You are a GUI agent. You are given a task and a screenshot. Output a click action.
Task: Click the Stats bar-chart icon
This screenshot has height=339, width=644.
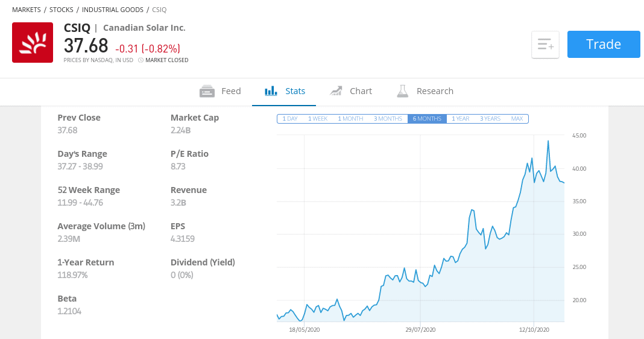(x=271, y=91)
